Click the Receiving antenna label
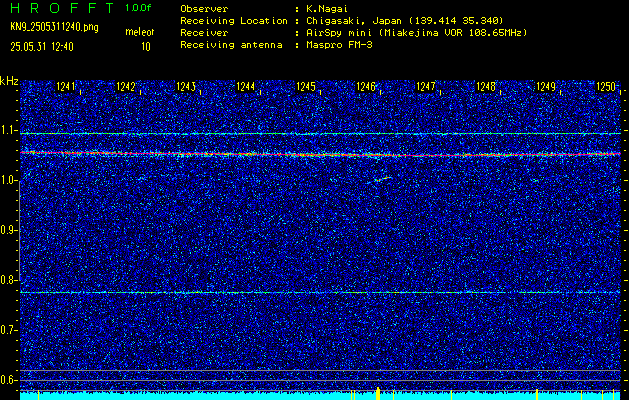Viewport: 629px width, 400px height. [231, 45]
